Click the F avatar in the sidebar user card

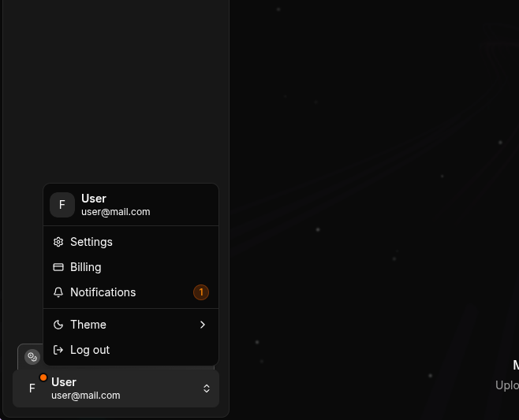(32, 388)
